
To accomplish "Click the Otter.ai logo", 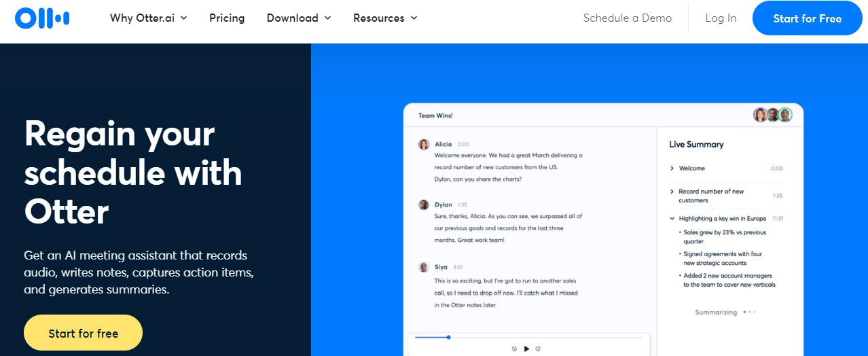I will tap(42, 18).
